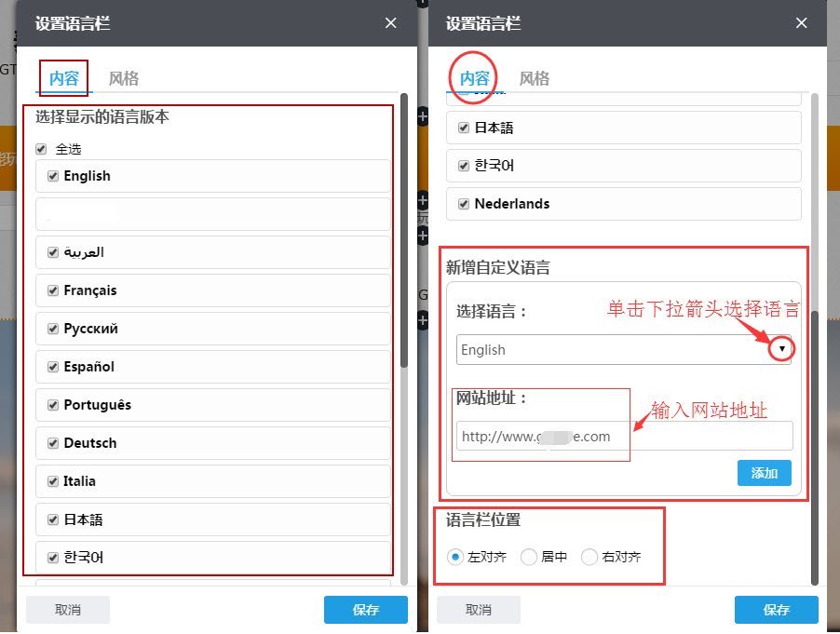Disable the 日本語 language checkbox
The height and width of the screenshot is (634, 840).
[53, 519]
